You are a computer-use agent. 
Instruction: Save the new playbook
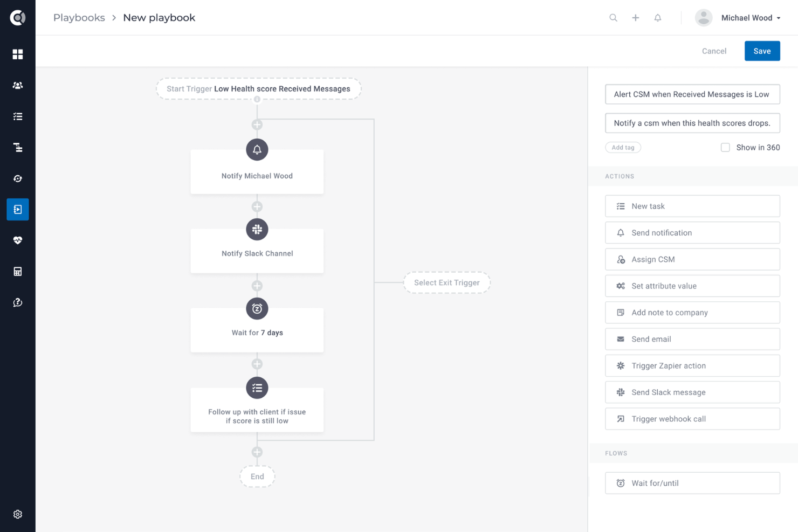coord(762,51)
